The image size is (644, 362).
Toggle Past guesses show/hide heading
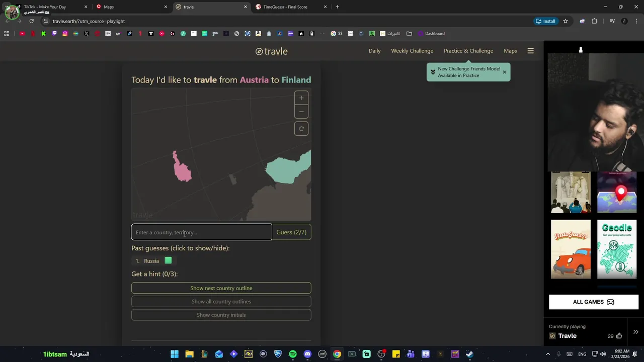click(180, 248)
